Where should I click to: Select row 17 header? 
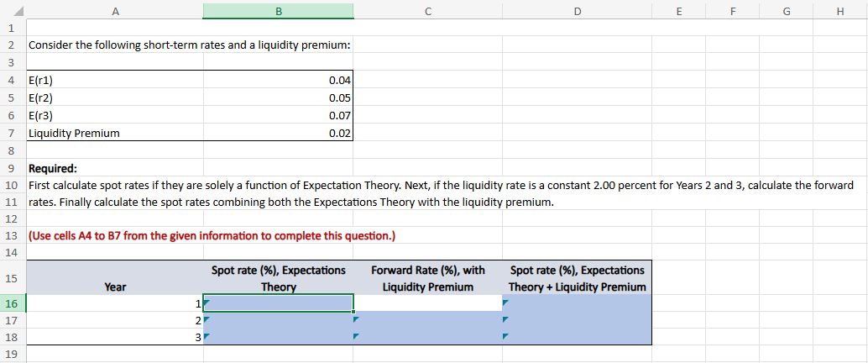(x=13, y=320)
